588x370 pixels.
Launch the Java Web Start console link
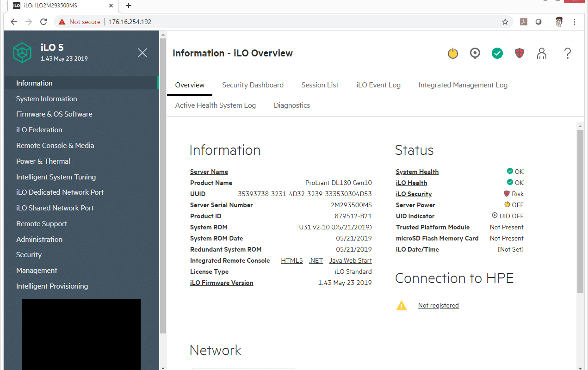pyautogui.click(x=351, y=260)
